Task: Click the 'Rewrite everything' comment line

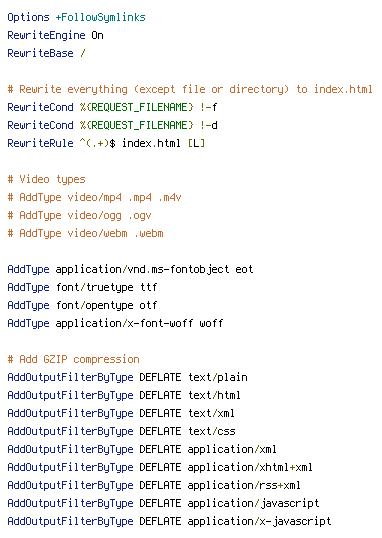Action: point(190,90)
